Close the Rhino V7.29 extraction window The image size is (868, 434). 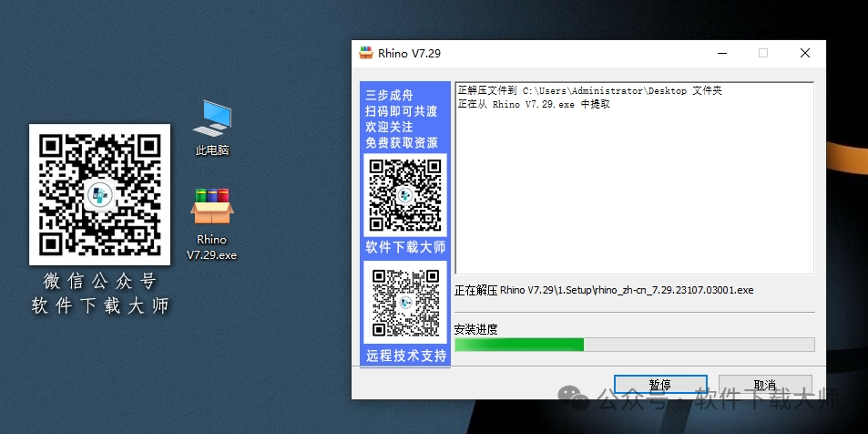(805, 53)
